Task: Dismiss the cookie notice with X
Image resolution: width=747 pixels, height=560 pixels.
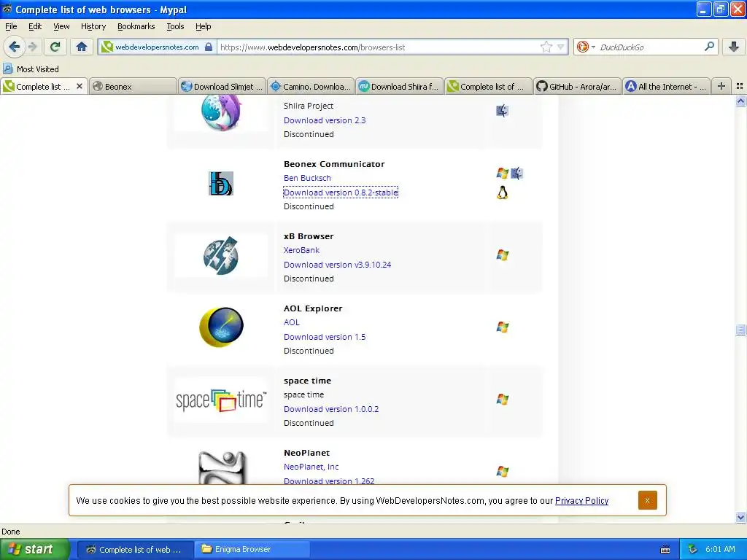Action: pos(648,500)
